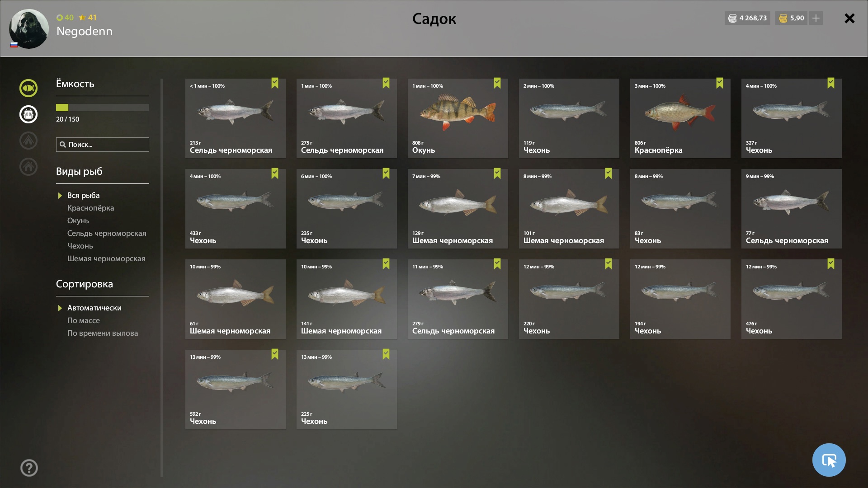Sort fish По массе
This screenshot has width=868, height=488.
pos(84,320)
